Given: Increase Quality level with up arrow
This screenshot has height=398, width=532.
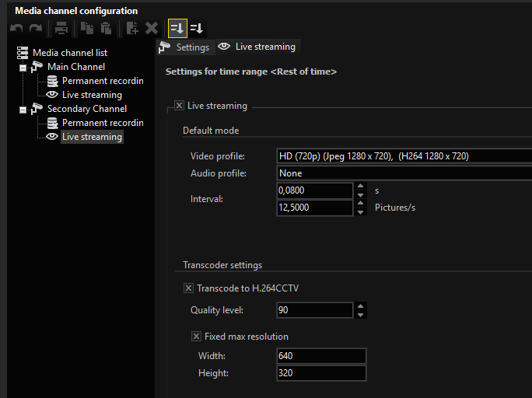Looking at the screenshot, I should (x=360, y=306).
